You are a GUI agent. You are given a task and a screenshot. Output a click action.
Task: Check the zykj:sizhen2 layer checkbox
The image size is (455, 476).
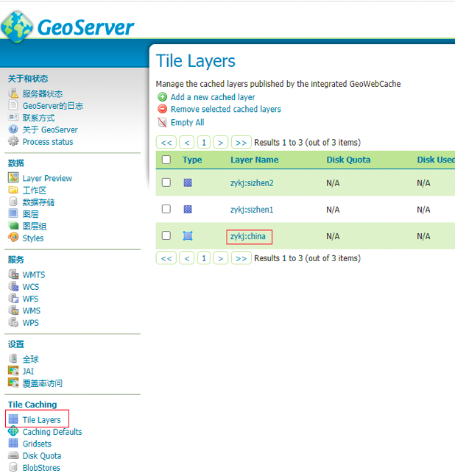pos(166,182)
